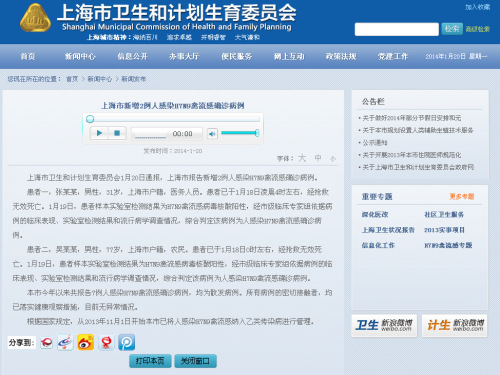Share via the blue P icon

coord(127,342)
